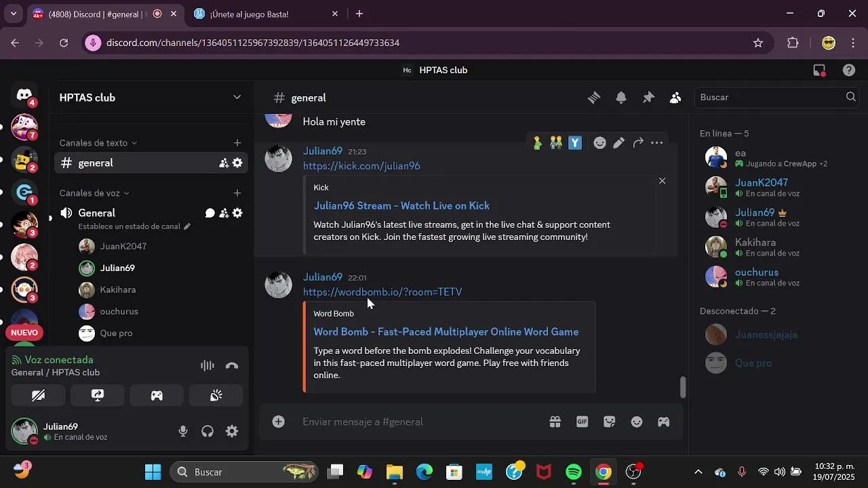Open emoji picker in message bar
The image size is (868, 488).
pyautogui.click(x=637, y=422)
